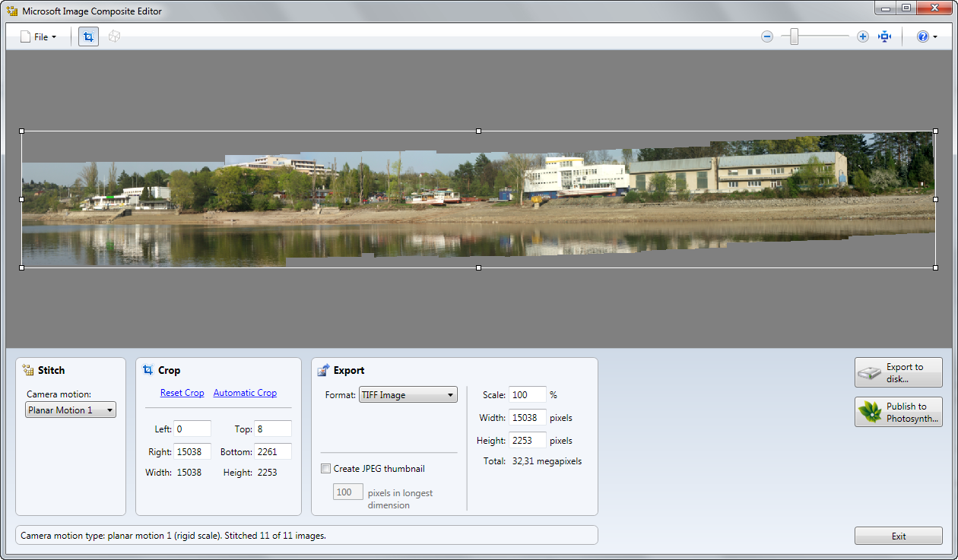
Task: Click the top edge center crop handle
Action: pos(478,131)
